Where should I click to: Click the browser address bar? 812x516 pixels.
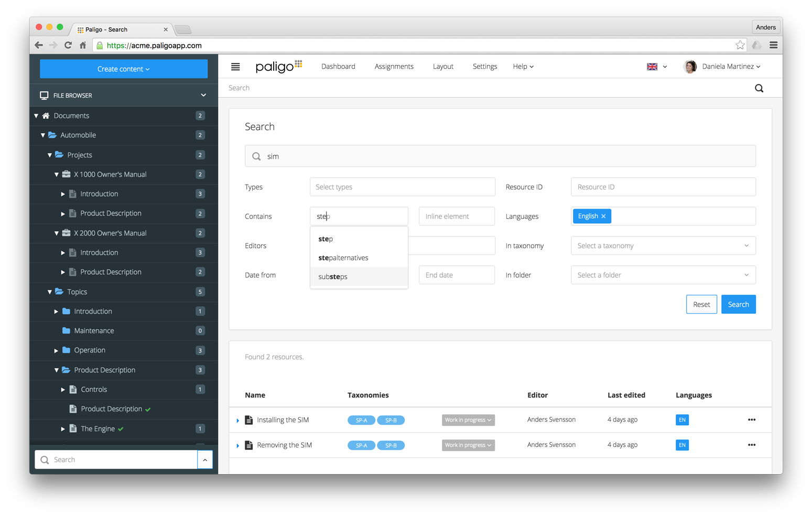tap(419, 45)
